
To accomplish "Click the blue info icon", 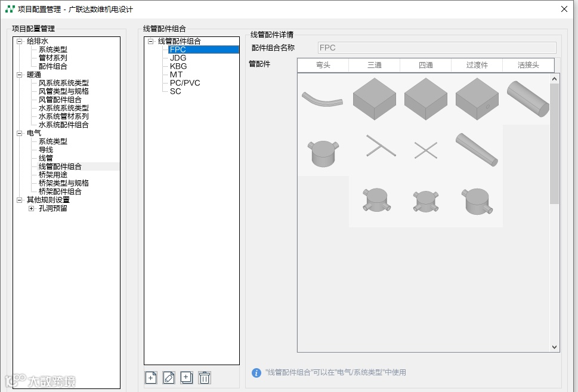I will tap(256, 373).
